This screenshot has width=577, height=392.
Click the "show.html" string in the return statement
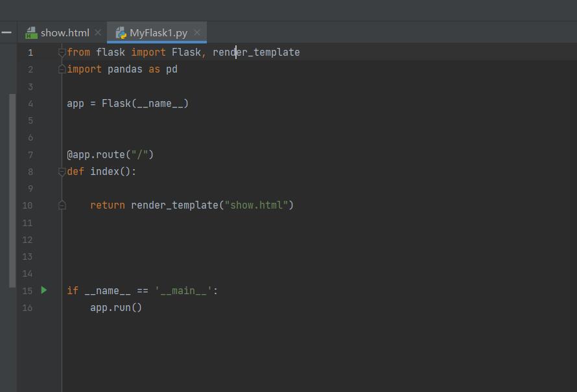pos(256,205)
